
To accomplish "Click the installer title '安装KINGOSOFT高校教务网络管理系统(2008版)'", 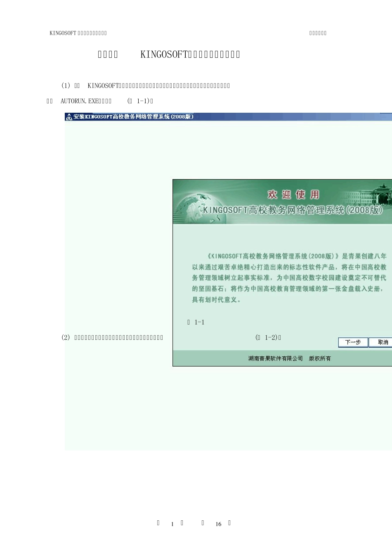I will coord(134,117).
